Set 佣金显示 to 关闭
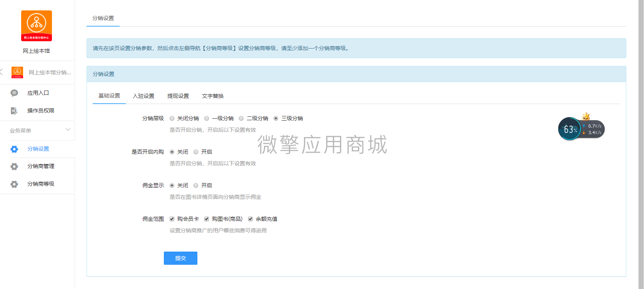644x289 pixels. pos(172,185)
